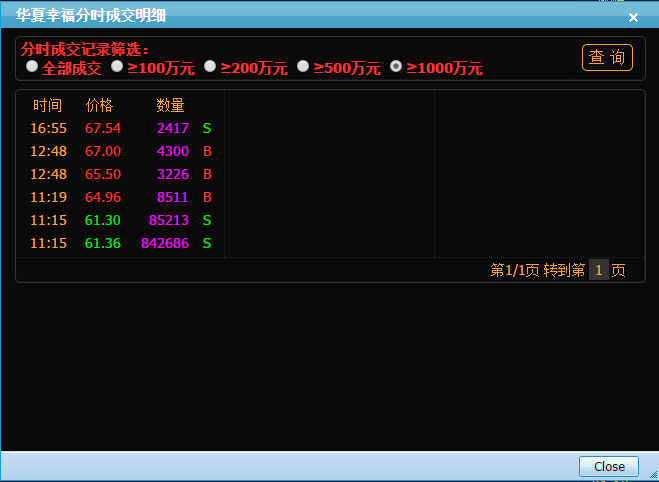The width and height of the screenshot is (659, 482).
Task: Select the 全部成交 radio button
Action: [32, 67]
